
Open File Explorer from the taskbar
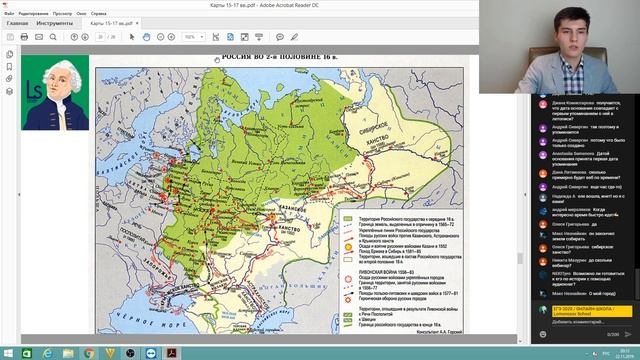click(68, 353)
